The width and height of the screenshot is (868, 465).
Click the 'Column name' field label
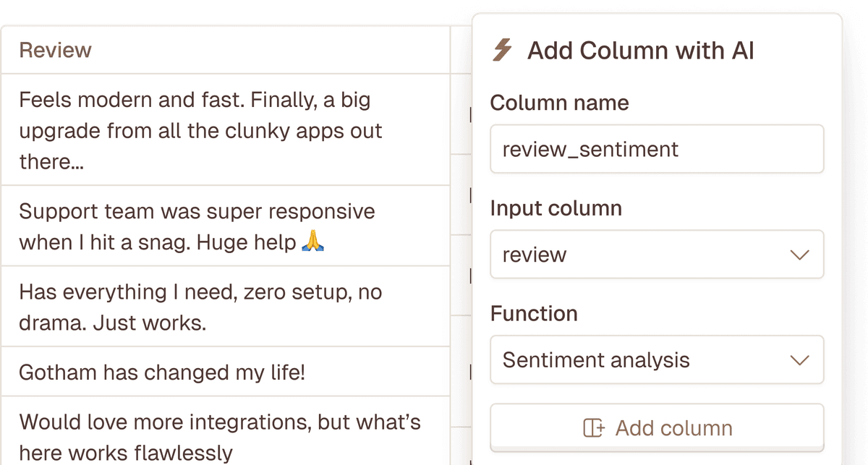point(559,103)
